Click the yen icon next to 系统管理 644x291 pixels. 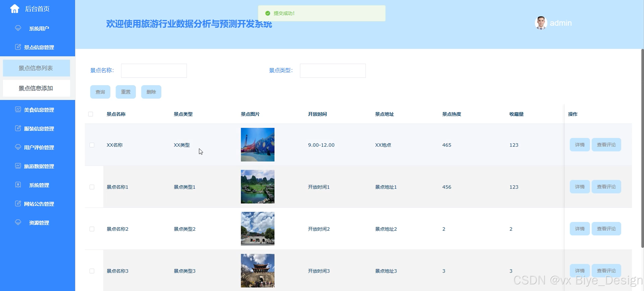coord(18,185)
